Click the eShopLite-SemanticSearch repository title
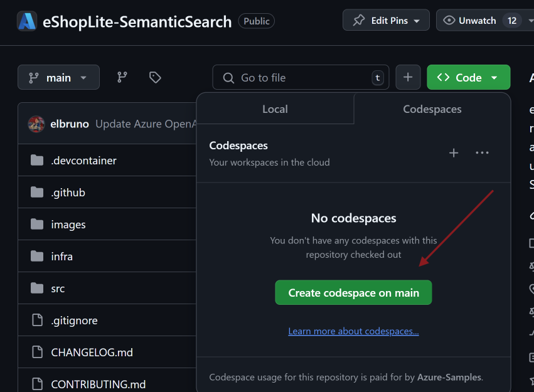This screenshot has height=392, width=534. click(137, 21)
